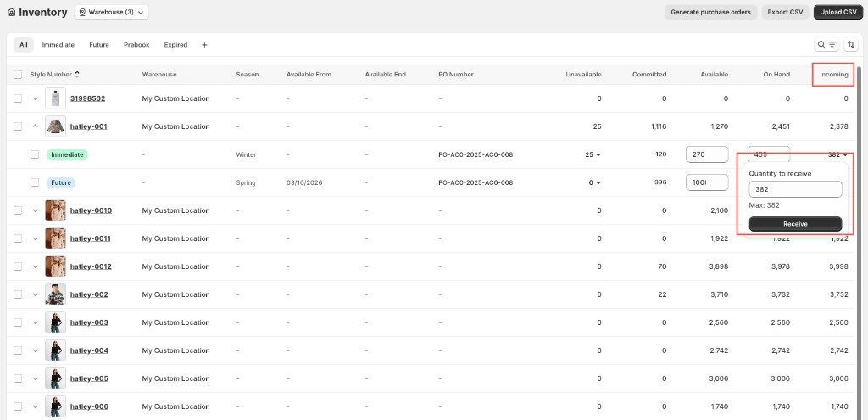
Task: Check the box for row hatley-0010
Action: click(x=18, y=210)
